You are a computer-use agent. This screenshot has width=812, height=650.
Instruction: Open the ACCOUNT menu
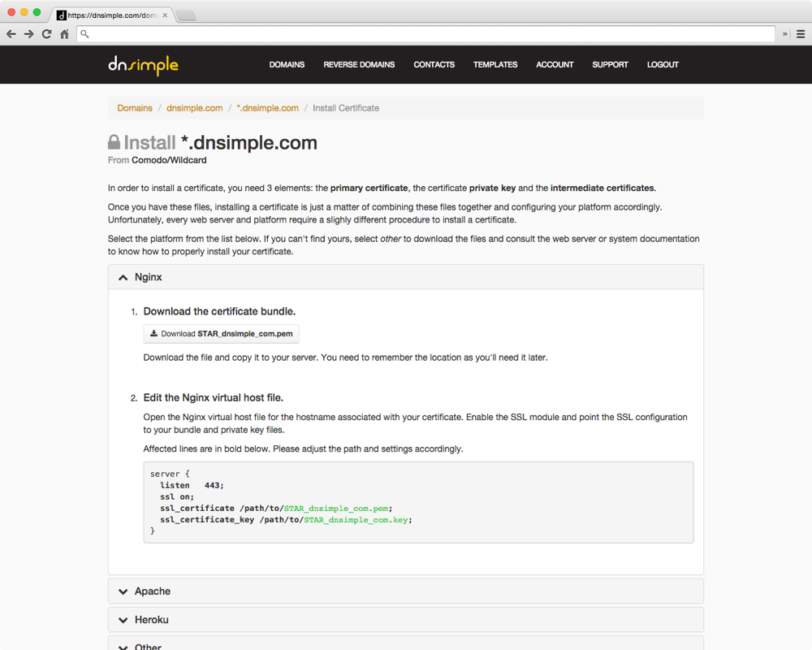tap(555, 65)
